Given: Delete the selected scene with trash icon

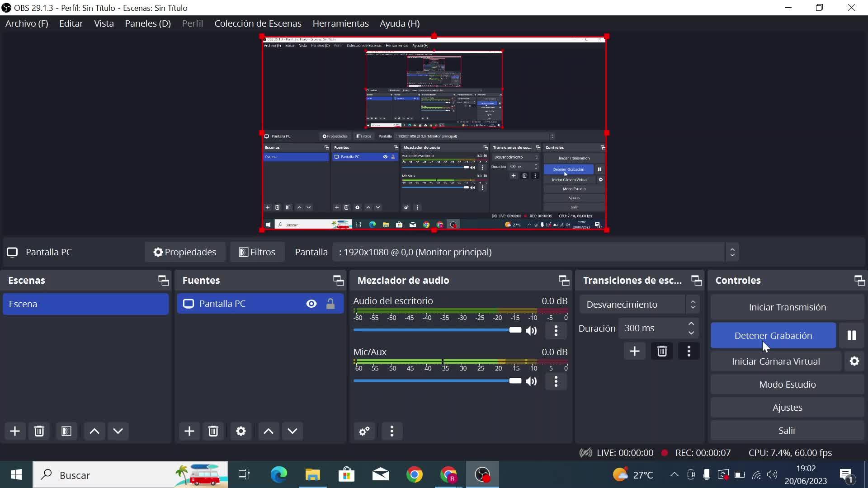Looking at the screenshot, I should click(x=39, y=431).
